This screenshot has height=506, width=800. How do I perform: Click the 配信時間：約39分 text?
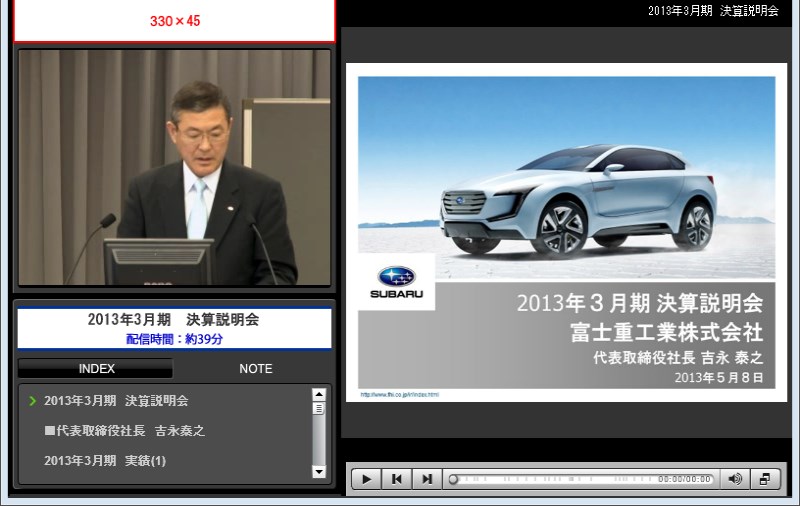coord(174,339)
